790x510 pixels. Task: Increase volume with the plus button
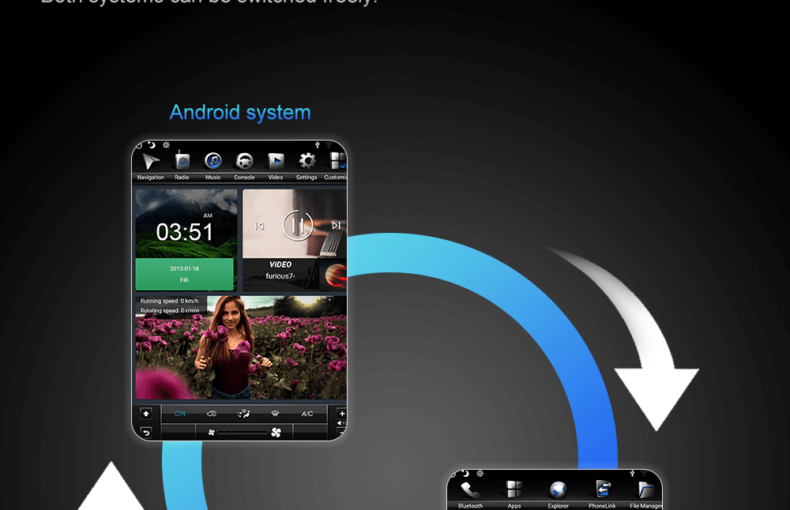point(342,413)
